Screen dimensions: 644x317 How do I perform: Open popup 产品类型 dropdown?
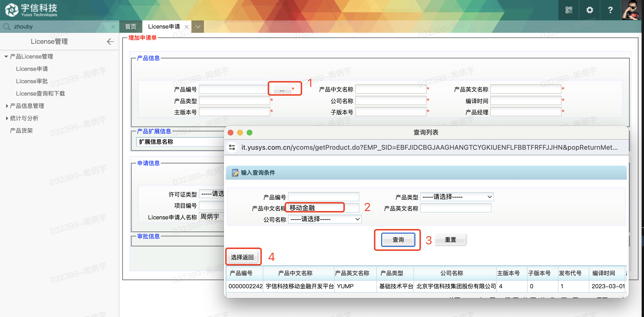457,197
